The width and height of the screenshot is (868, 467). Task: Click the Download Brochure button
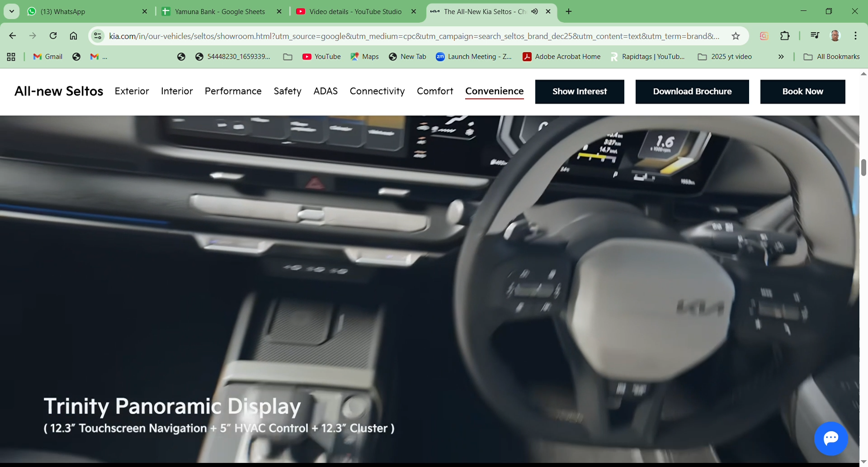tap(692, 92)
